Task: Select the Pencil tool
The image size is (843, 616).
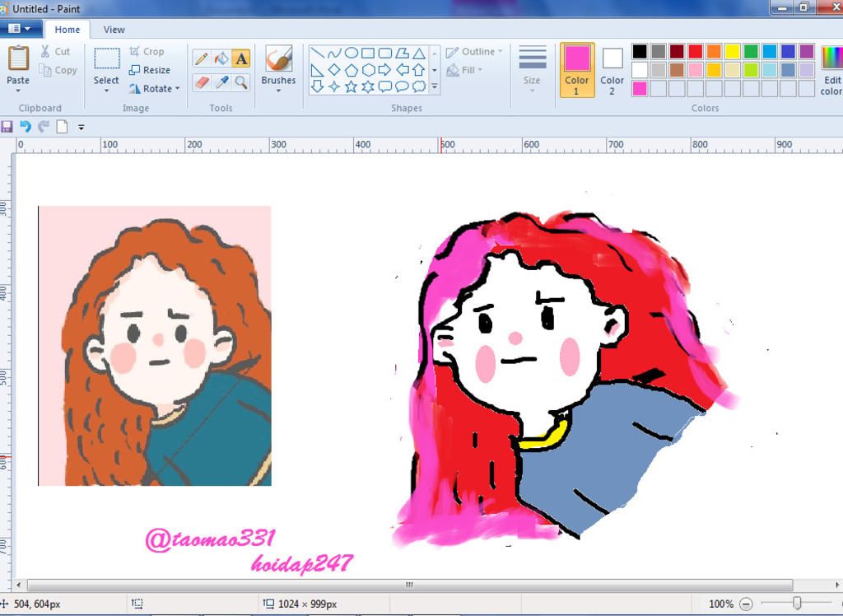Action: (x=202, y=58)
